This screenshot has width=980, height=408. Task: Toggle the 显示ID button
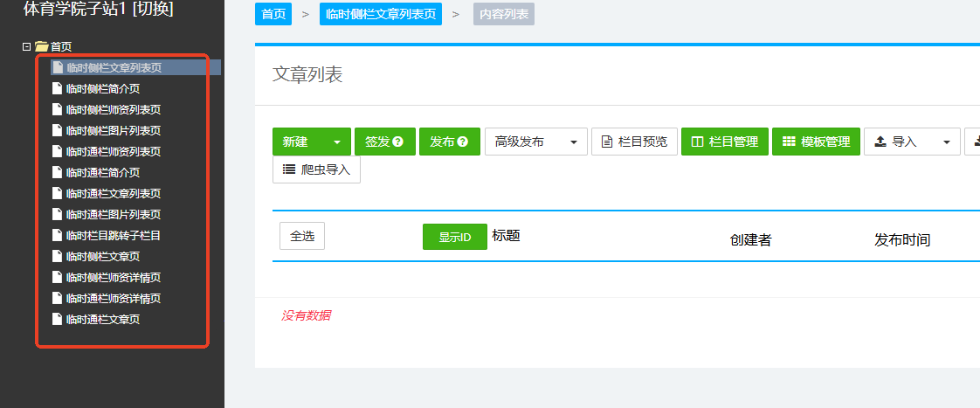[454, 237]
